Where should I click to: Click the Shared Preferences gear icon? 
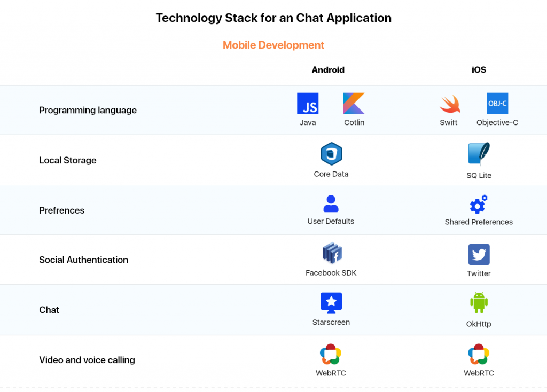coord(479,205)
